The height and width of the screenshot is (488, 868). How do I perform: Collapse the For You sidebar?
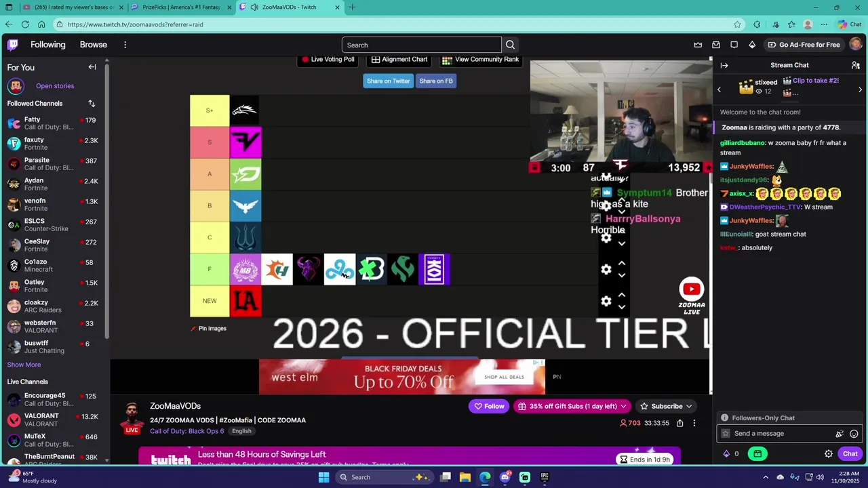coord(92,67)
